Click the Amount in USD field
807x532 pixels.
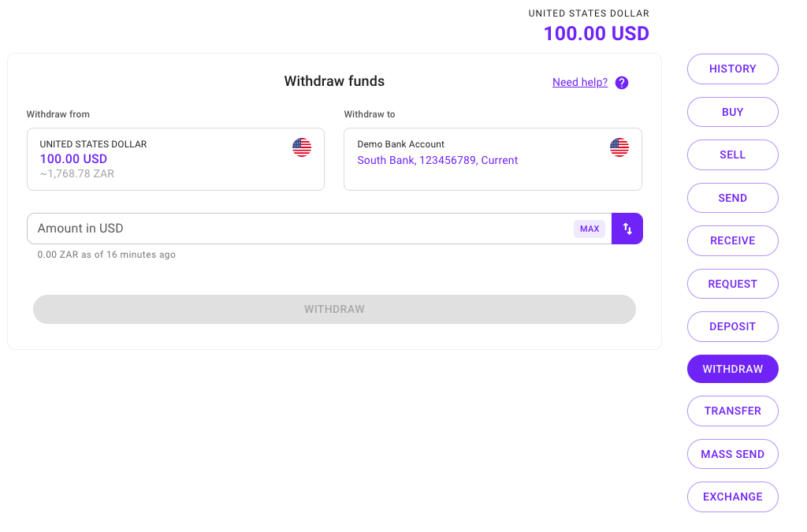[299, 229]
